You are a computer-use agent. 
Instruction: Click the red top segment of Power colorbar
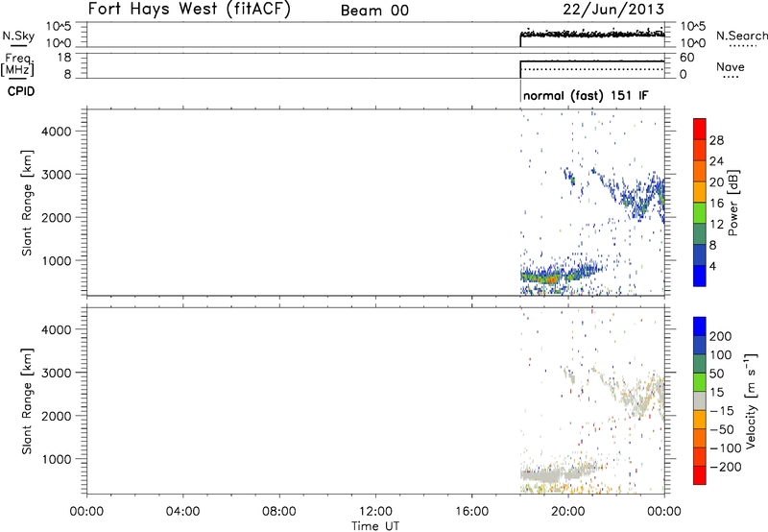(700, 129)
